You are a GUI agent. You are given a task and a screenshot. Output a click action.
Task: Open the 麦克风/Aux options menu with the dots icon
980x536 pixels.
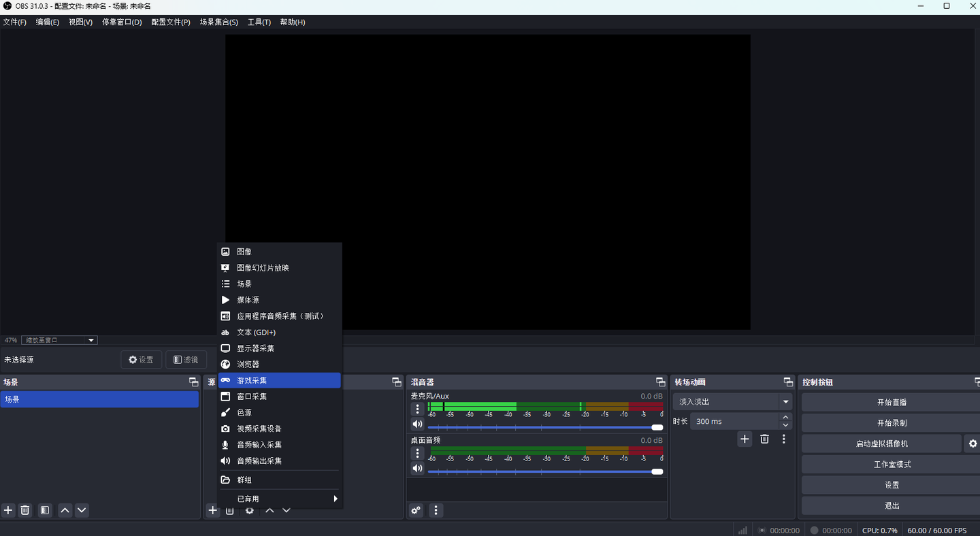[x=417, y=408]
